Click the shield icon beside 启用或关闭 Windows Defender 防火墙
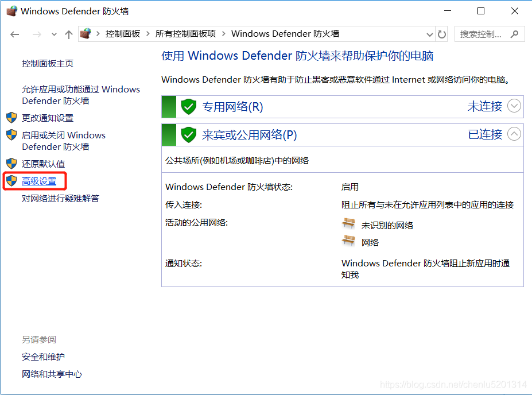 tap(11, 135)
